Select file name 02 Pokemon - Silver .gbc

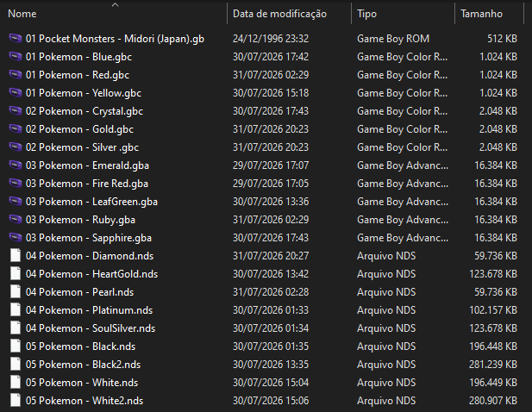click(x=82, y=147)
